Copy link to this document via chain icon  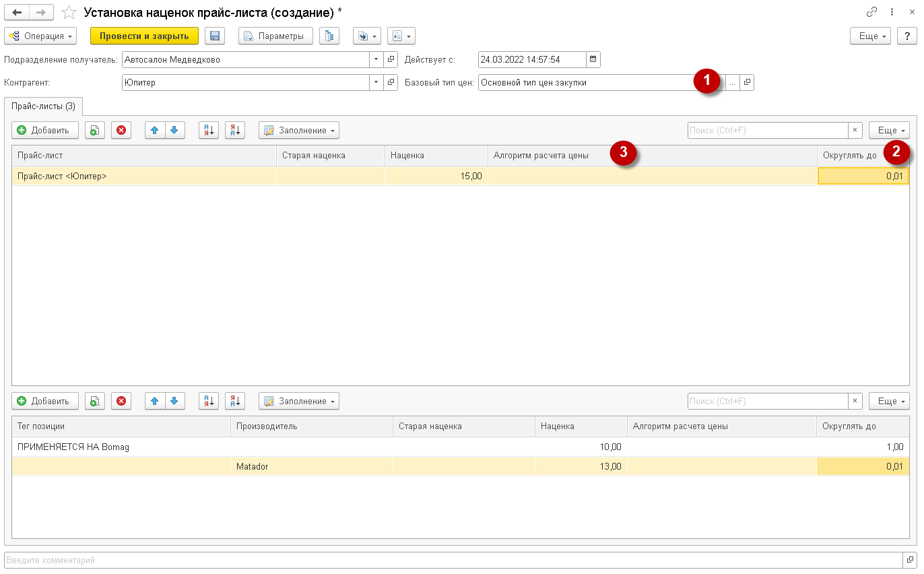point(871,12)
